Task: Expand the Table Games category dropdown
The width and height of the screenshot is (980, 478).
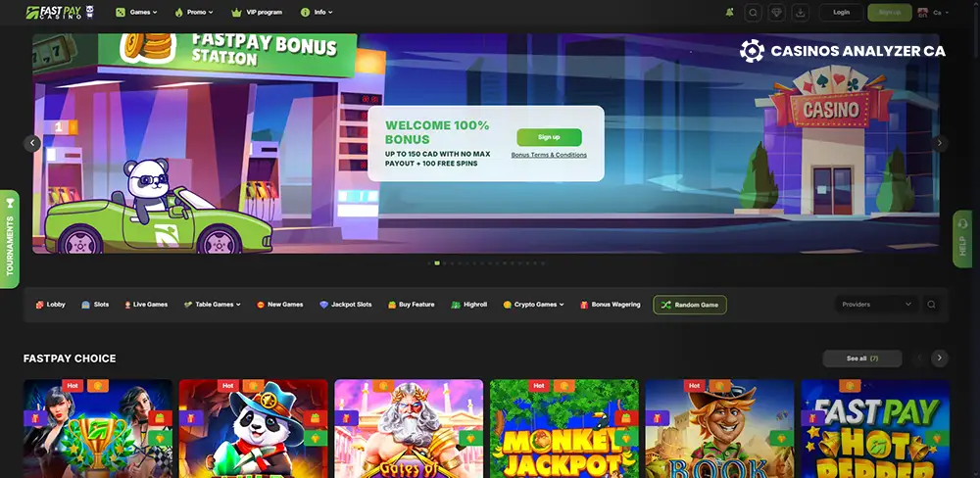Action: point(214,305)
